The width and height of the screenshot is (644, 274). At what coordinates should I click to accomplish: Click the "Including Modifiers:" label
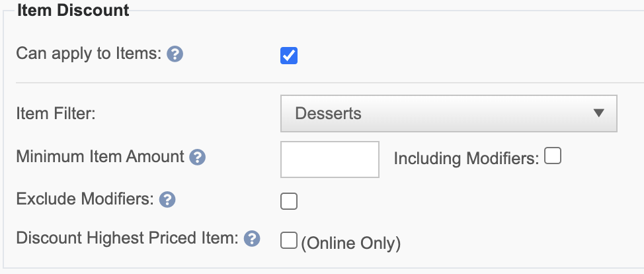(x=467, y=158)
